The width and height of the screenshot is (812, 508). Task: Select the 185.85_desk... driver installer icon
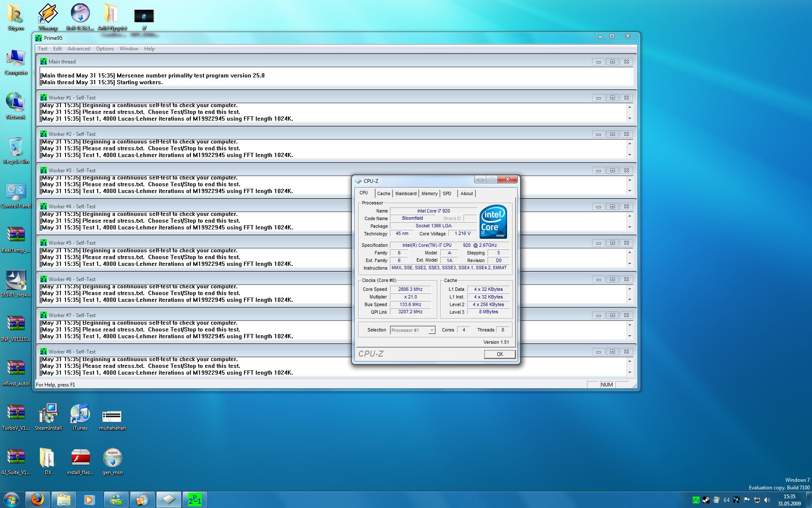[16, 284]
